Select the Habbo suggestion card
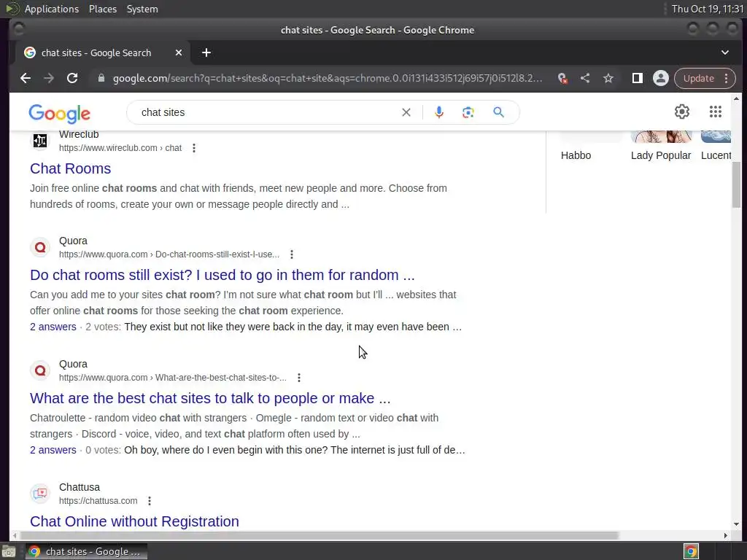The width and height of the screenshot is (747, 560). pyautogui.click(x=589, y=147)
